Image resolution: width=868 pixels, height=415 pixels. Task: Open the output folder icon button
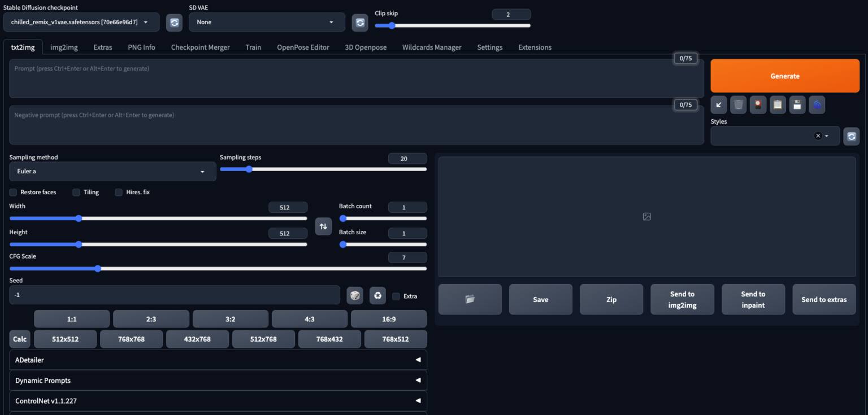[470, 299]
